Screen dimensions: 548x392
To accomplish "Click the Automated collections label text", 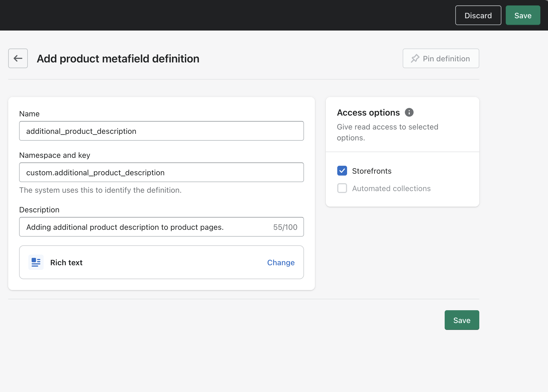I will pyautogui.click(x=391, y=188).
